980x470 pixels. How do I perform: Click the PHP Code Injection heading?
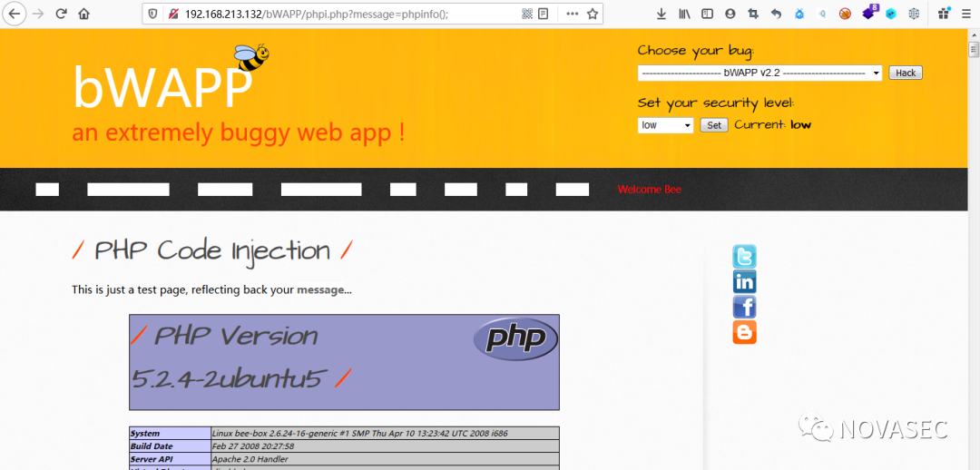pos(212,251)
